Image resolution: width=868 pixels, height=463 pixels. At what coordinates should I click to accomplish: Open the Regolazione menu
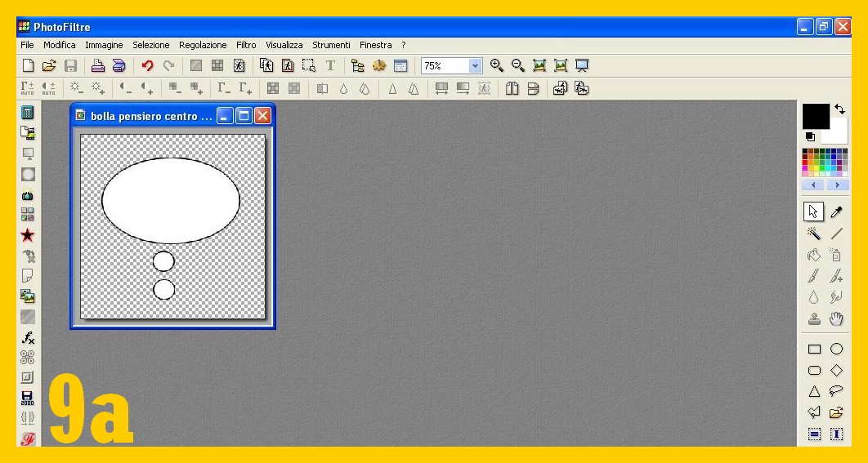point(203,45)
